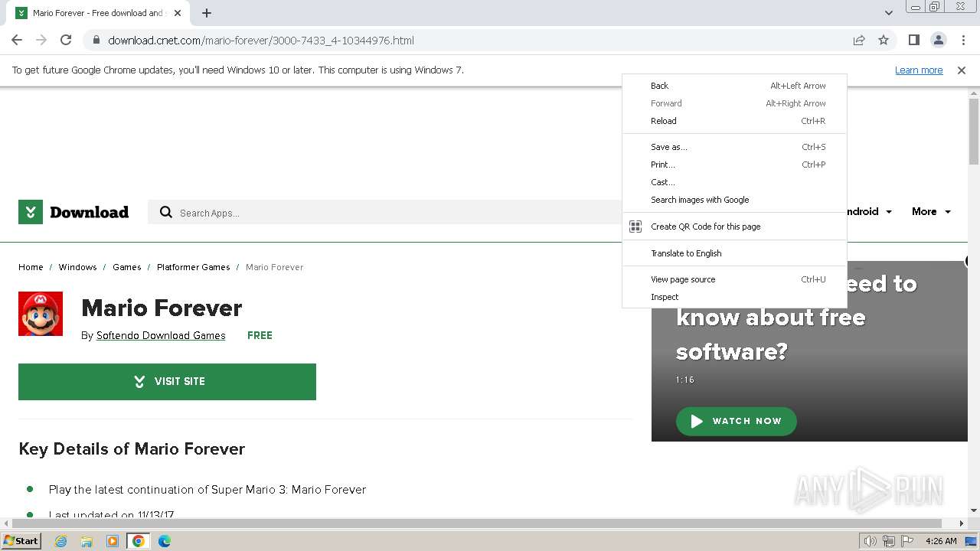Open Windows breadcrumb link

tap(77, 267)
